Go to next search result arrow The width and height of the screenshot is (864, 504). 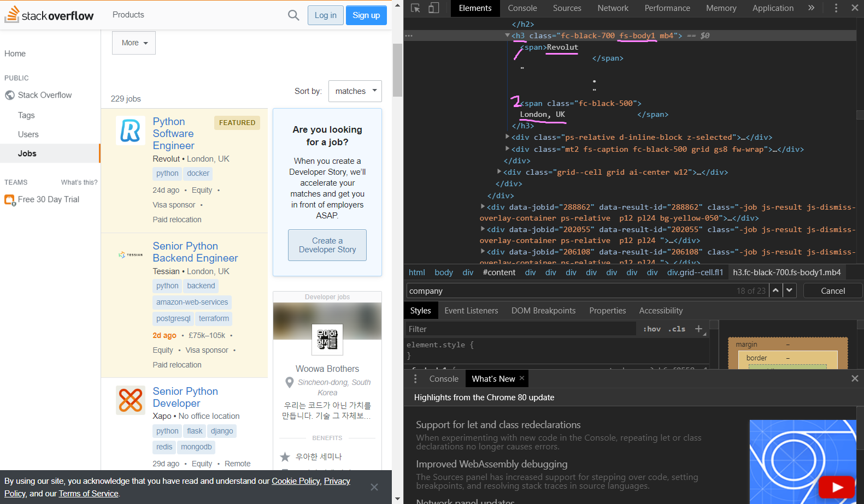[x=789, y=290]
